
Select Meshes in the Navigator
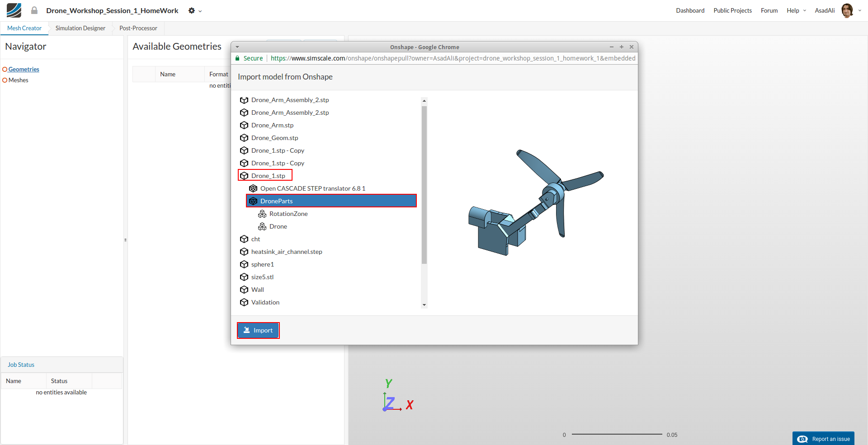pos(18,80)
